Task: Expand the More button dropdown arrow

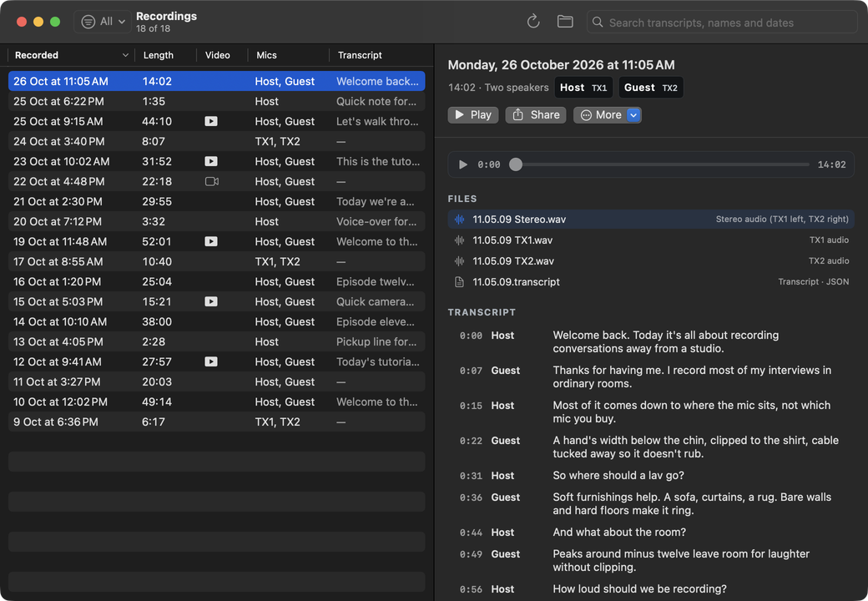Action: click(x=633, y=114)
